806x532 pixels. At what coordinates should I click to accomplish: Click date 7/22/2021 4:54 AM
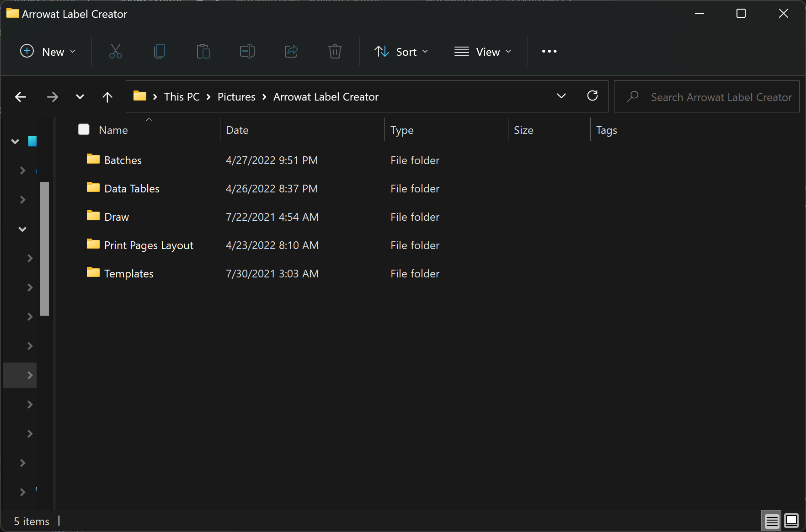(272, 217)
